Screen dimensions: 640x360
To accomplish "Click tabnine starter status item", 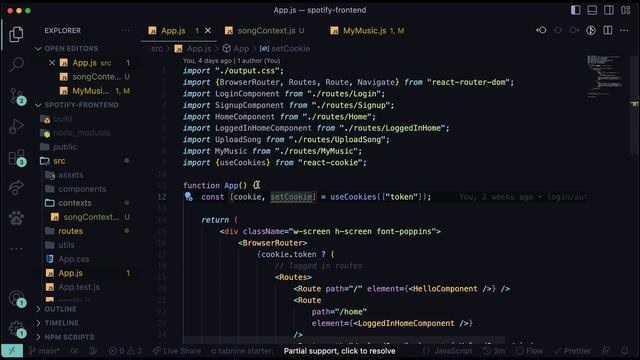I will [242, 351].
